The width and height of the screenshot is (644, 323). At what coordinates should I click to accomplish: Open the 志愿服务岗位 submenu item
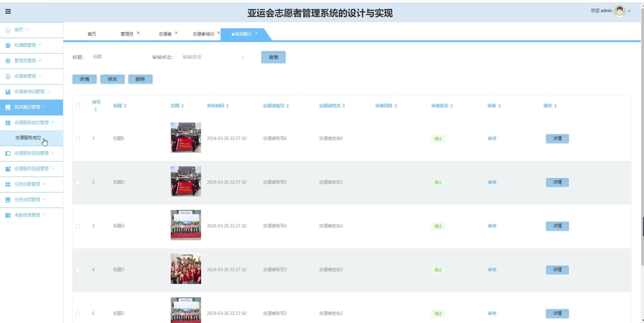pos(28,138)
